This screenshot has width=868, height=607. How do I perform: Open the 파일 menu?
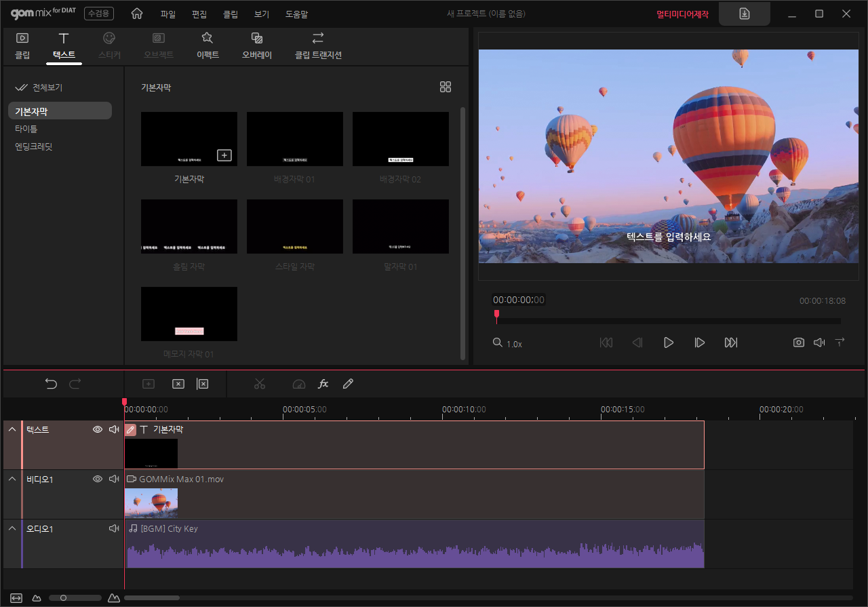[168, 14]
